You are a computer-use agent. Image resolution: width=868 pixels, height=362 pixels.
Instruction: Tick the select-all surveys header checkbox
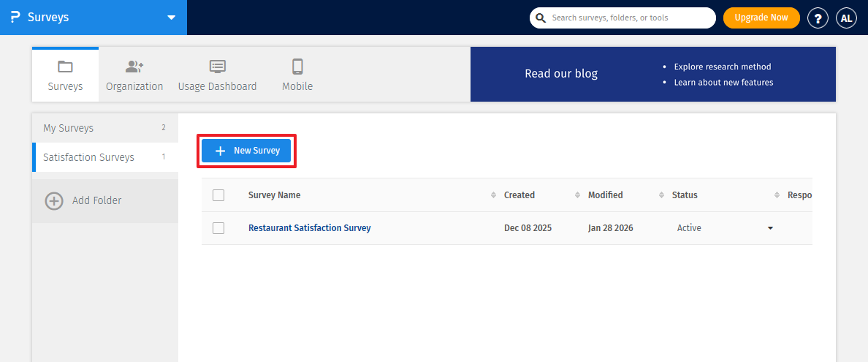(x=218, y=195)
